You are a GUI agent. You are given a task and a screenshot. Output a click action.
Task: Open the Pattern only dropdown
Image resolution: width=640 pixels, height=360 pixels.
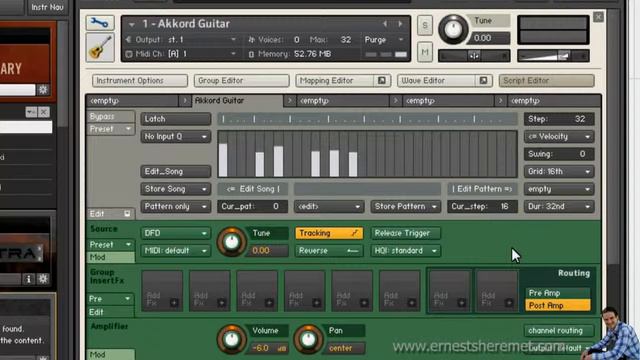176,207
